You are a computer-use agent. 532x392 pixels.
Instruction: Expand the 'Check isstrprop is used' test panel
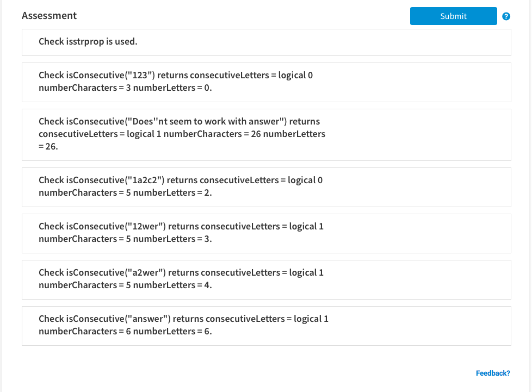pos(266,42)
